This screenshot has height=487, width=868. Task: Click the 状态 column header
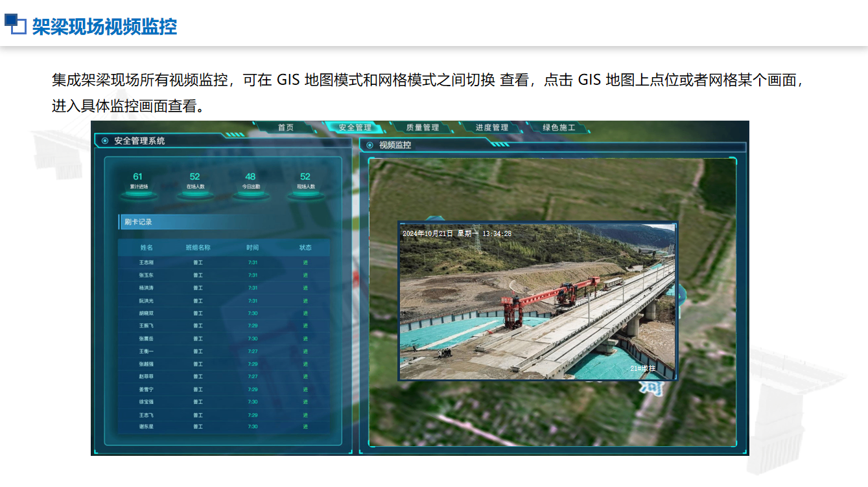click(x=305, y=248)
